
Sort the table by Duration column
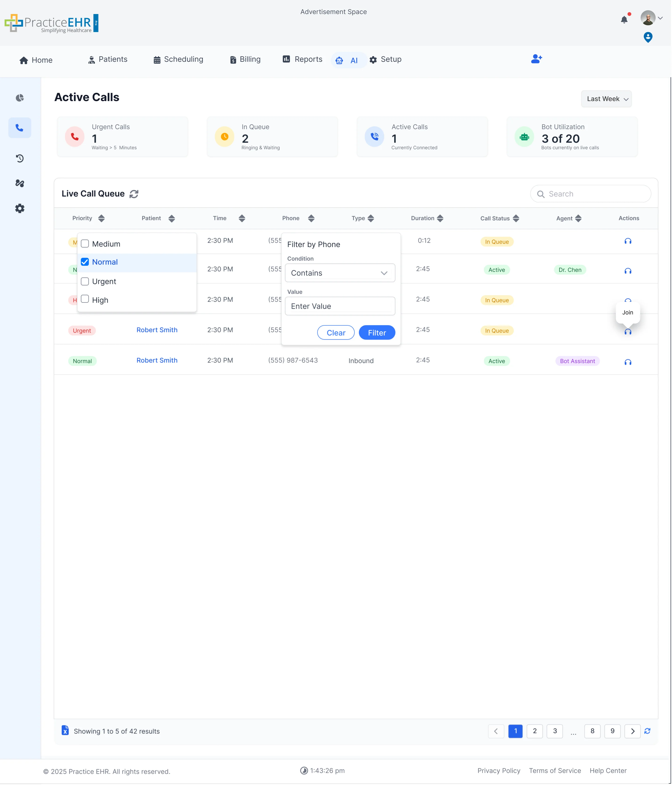pyautogui.click(x=440, y=218)
